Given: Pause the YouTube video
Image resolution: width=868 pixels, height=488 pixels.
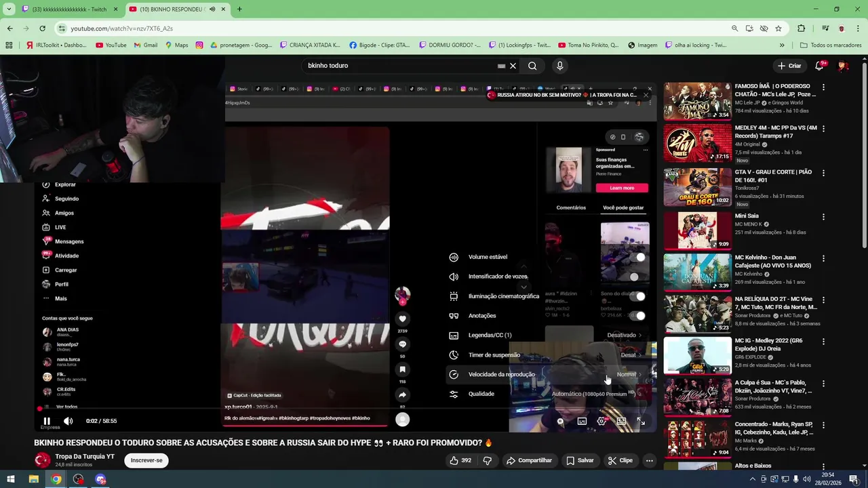Looking at the screenshot, I should tap(47, 421).
